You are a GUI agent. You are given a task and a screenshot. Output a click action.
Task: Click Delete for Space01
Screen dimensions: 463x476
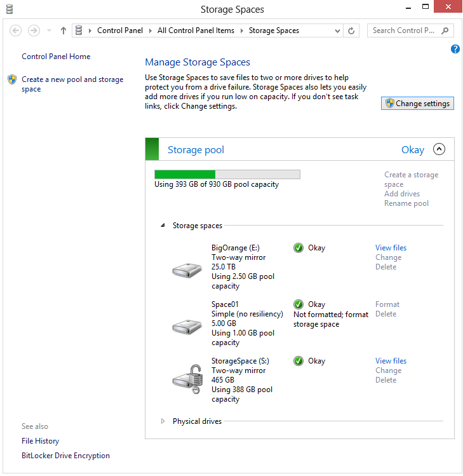pos(386,314)
